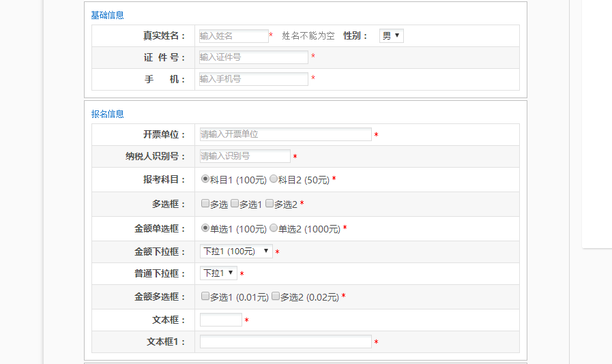
Task: Click the 真实姓名 name input field
Action: [x=233, y=36]
